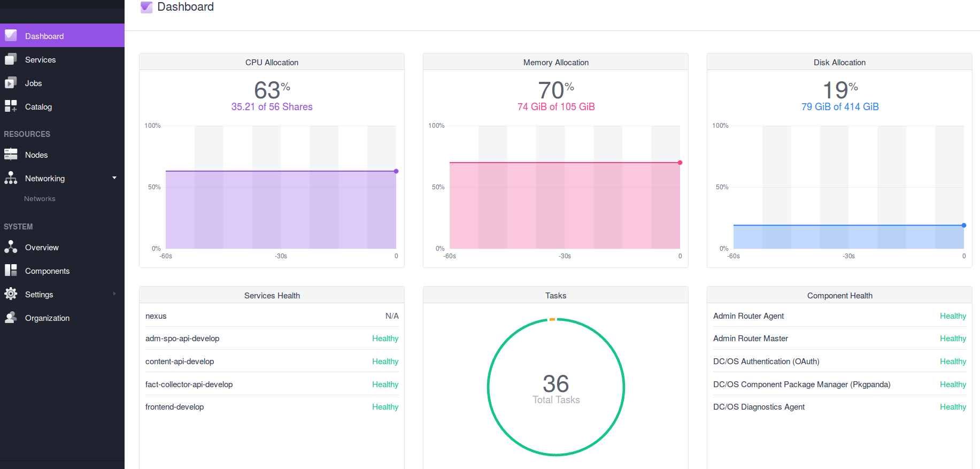This screenshot has width=980, height=469.
Task: Click Healthy status of frontend-develop
Action: pyautogui.click(x=385, y=407)
